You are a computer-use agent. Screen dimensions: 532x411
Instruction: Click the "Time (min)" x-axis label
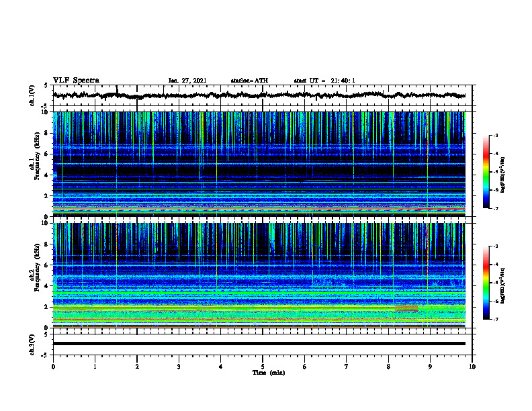tap(269, 373)
